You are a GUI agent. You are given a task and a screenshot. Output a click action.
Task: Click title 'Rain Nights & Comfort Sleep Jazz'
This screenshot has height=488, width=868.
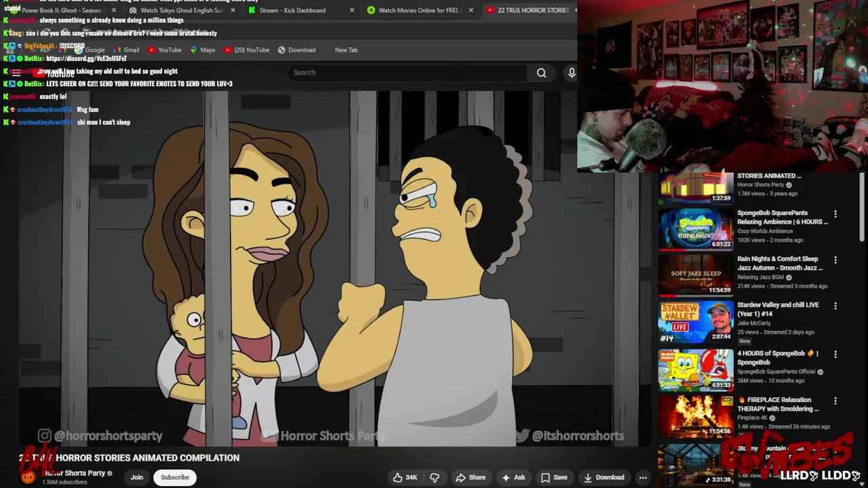[780, 263]
